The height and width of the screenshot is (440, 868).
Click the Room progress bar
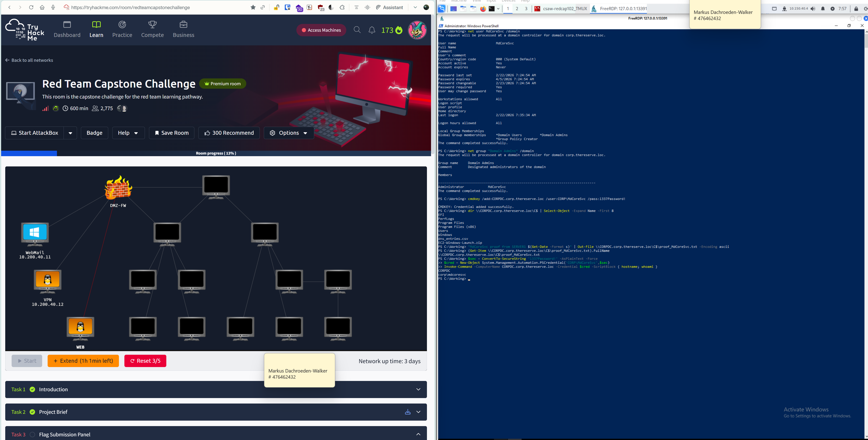[x=216, y=153]
